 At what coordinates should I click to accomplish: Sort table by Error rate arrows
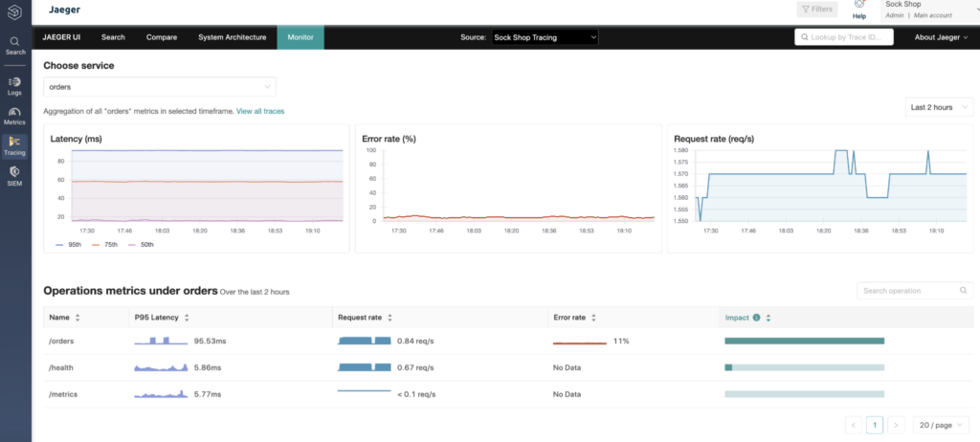pyautogui.click(x=593, y=318)
